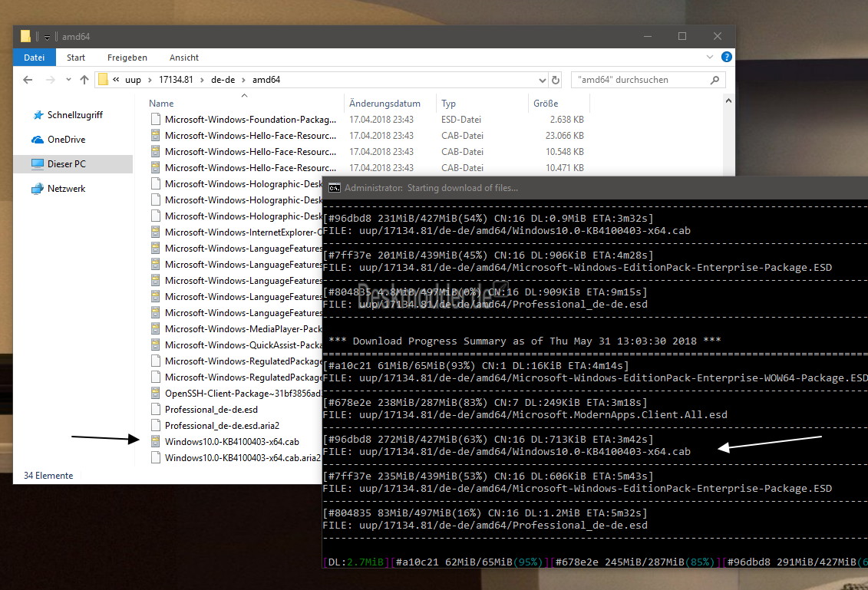This screenshot has width=868, height=590.
Task: Sort by the Änderungsdatum column header
Action: coord(384,104)
